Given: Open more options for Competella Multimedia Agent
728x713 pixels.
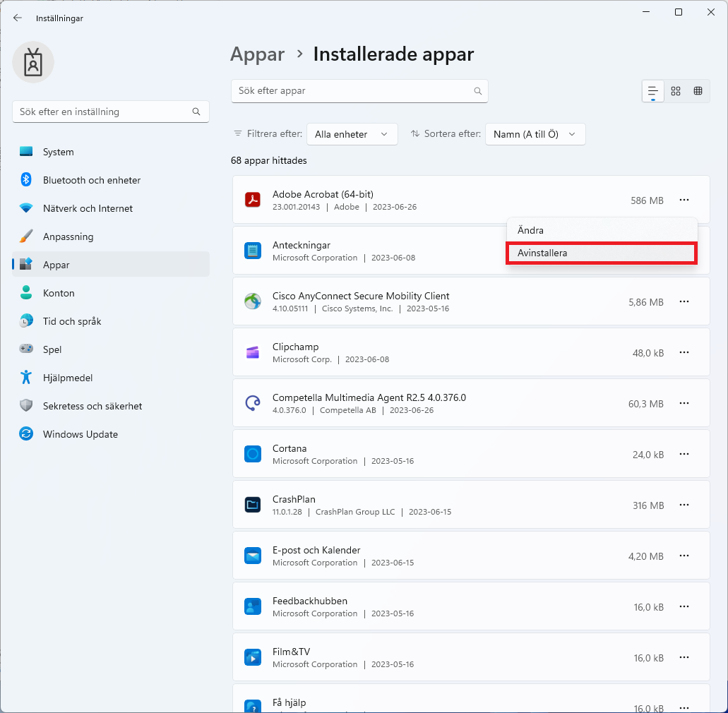Looking at the screenshot, I should coord(684,403).
